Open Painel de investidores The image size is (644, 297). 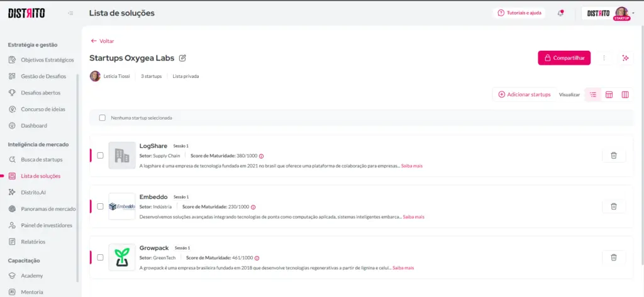[41, 225]
